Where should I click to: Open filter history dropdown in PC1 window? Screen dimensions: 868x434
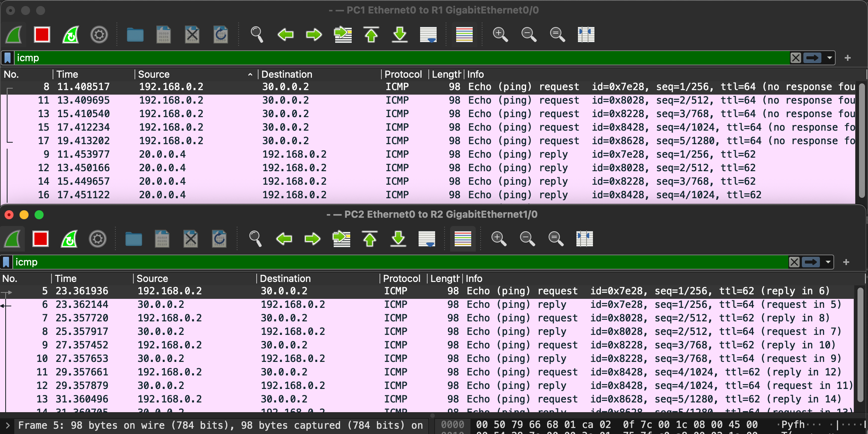[x=829, y=58]
